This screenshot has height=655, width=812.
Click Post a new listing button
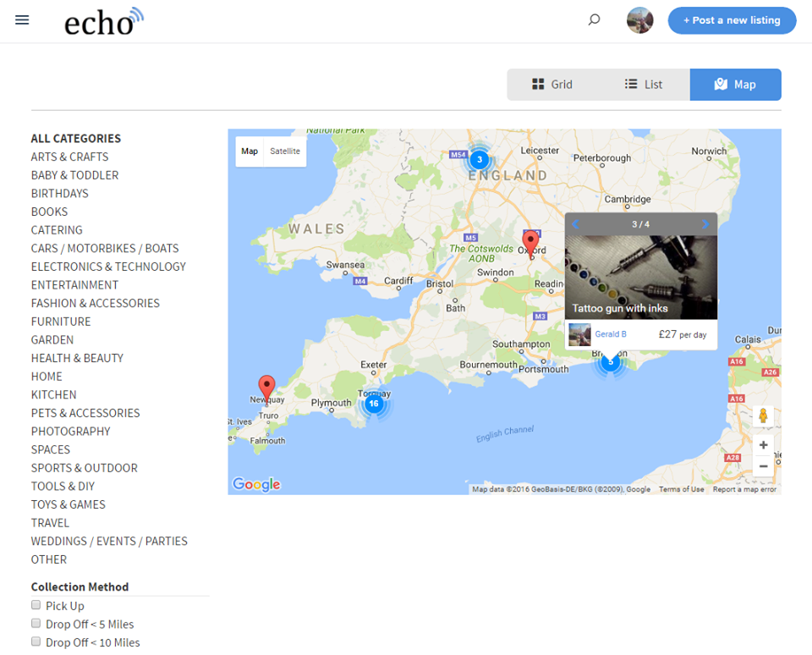[x=732, y=20]
